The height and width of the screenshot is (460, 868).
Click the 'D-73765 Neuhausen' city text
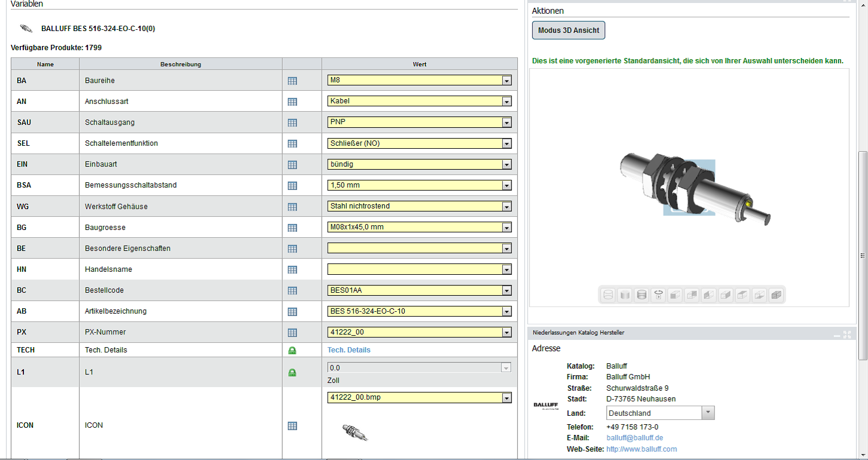[641, 399]
